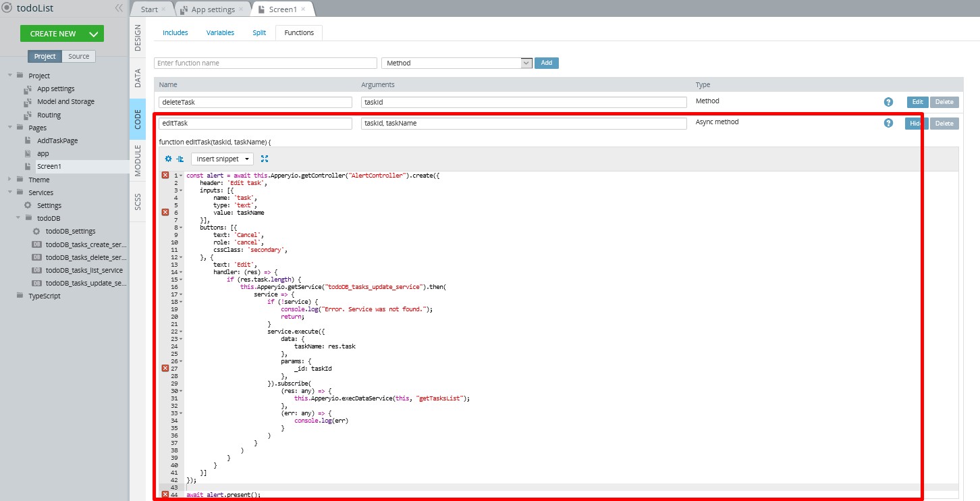
Task: Switch to the Split tab
Action: 259,32
